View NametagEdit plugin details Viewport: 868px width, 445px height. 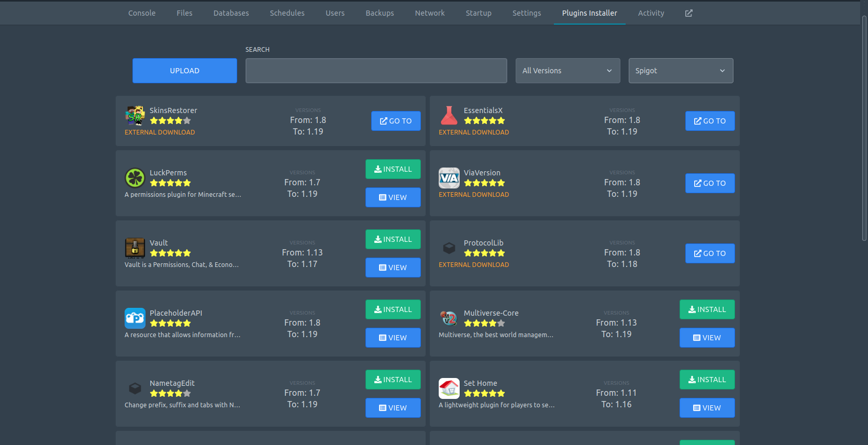tap(393, 408)
